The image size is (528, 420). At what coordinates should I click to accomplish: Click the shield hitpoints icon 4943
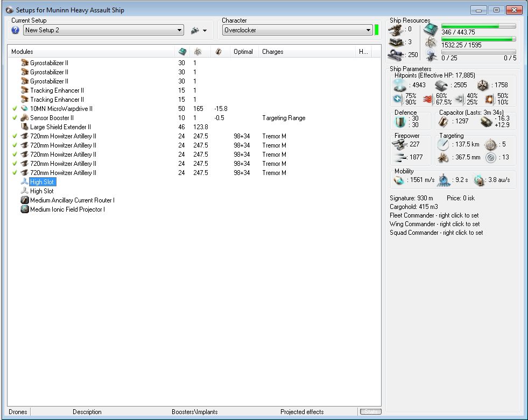[400, 85]
